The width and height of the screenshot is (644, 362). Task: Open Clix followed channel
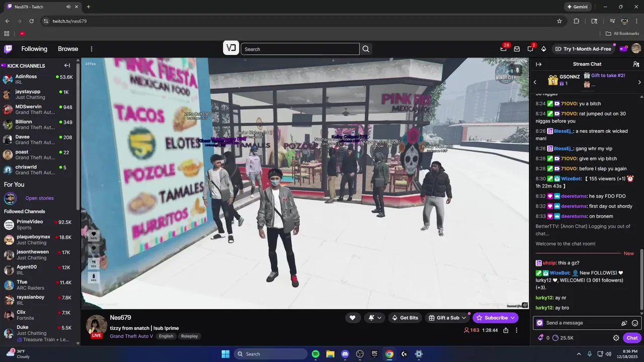pyautogui.click(x=38, y=315)
